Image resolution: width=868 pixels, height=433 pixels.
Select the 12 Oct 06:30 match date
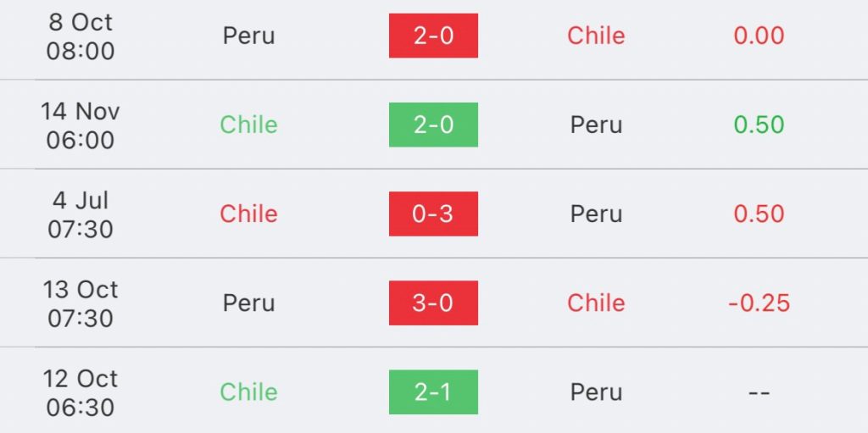pos(81,392)
